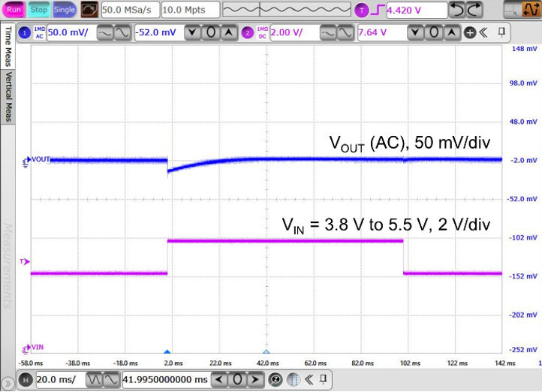Pin the vertical channel toolbar
This screenshot has height=392, width=542.
click(x=502, y=32)
